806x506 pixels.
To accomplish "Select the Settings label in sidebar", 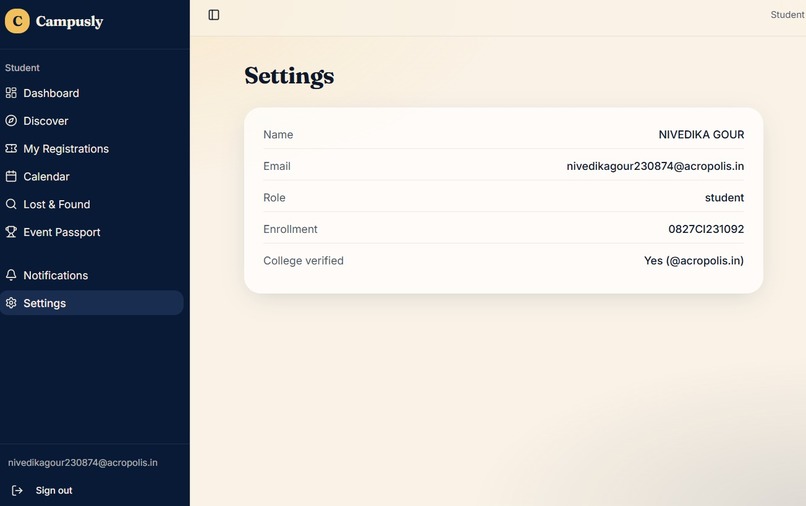I will tap(45, 303).
